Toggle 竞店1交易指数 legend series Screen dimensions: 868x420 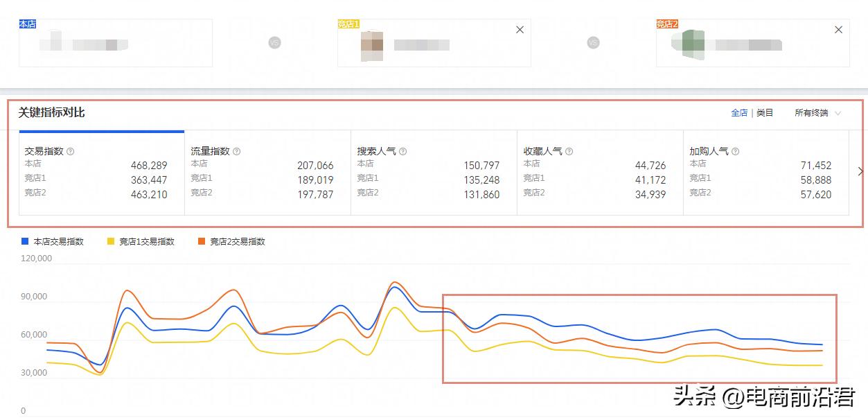pos(141,242)
